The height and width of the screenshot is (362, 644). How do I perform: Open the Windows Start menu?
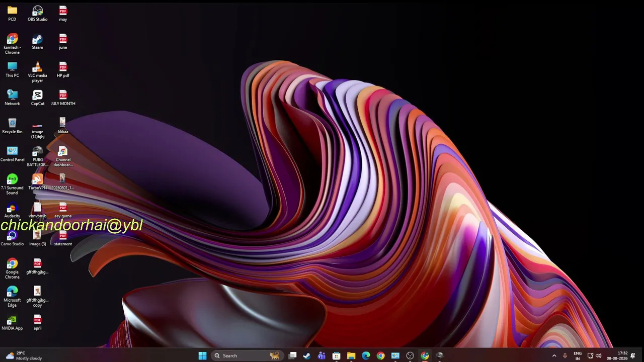202,355
